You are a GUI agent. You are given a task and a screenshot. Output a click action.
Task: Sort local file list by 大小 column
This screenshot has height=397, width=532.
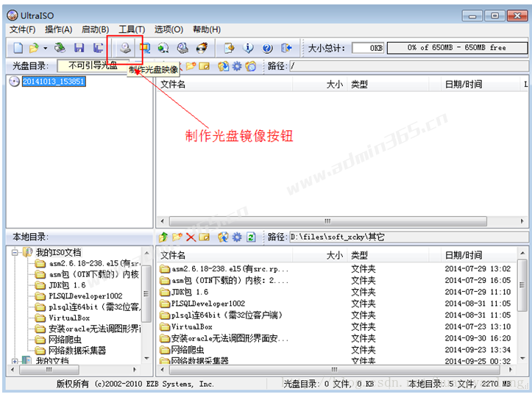(319, 255)
